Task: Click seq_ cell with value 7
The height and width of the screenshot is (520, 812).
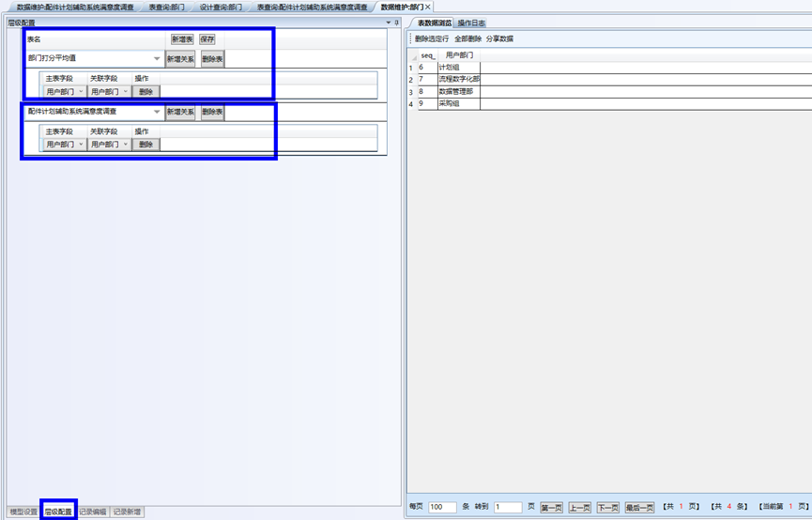Action: pyautogui.click(x=428, y=80)
